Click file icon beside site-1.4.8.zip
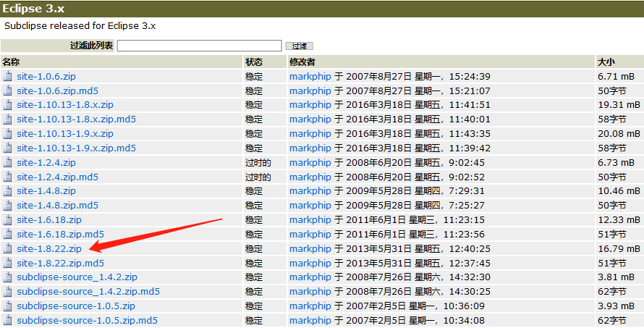 coord(8,191)
